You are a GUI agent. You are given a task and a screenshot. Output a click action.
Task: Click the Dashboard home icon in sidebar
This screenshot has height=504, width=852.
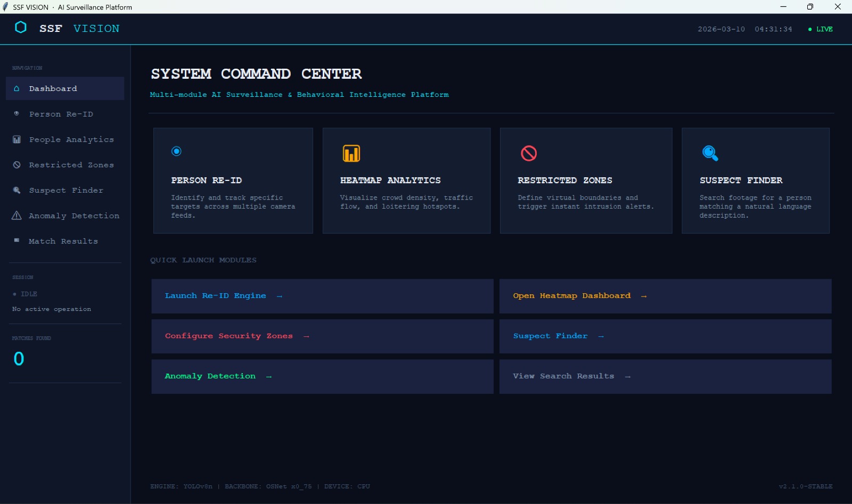click(x=17, y=89)
